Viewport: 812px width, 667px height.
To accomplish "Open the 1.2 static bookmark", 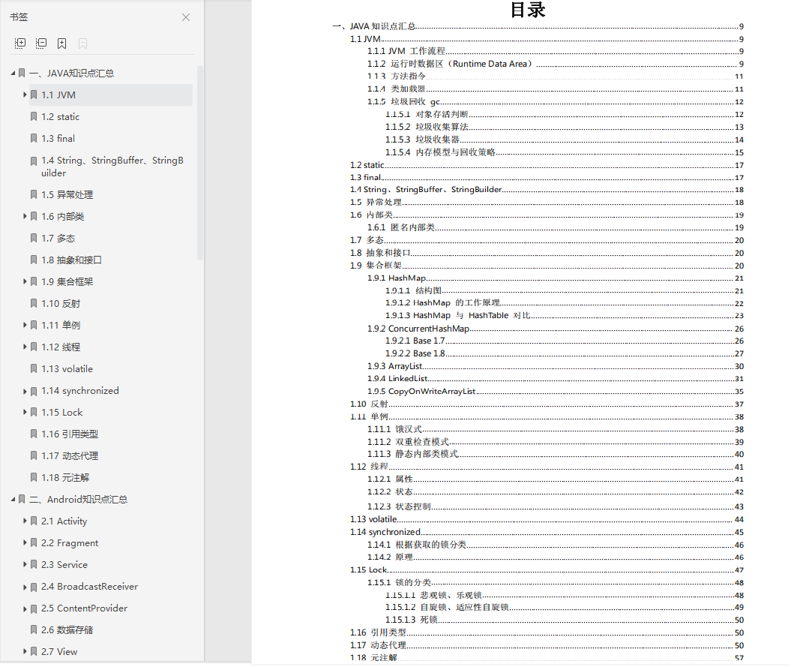I will pos(60,117).
